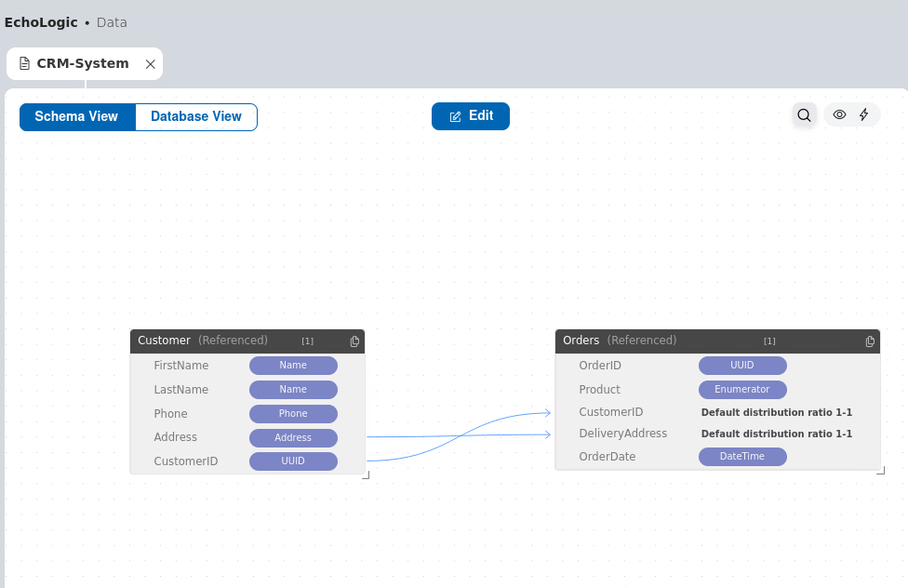Select the DeliveryAddress field label

623,434
